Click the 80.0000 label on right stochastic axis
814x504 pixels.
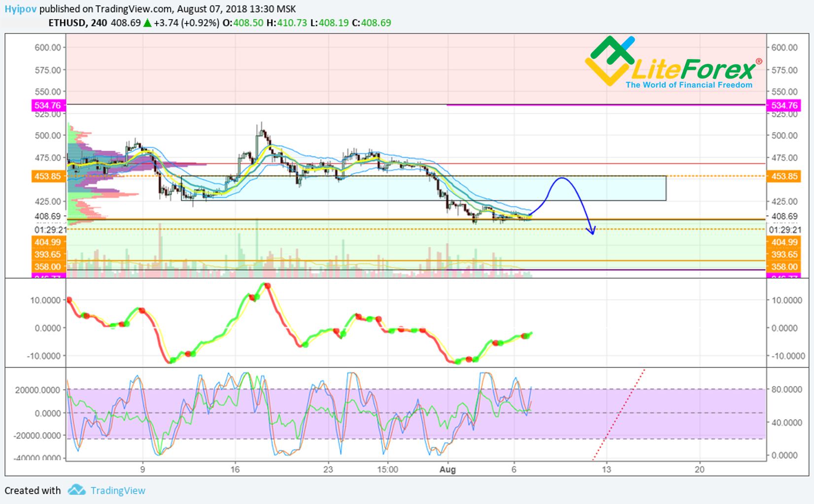[x=787, y=389]
